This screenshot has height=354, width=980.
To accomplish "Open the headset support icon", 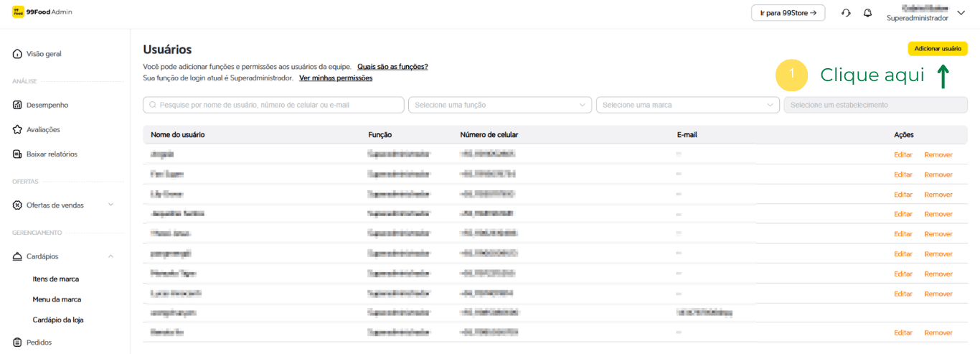I will [x=846, y=13].
